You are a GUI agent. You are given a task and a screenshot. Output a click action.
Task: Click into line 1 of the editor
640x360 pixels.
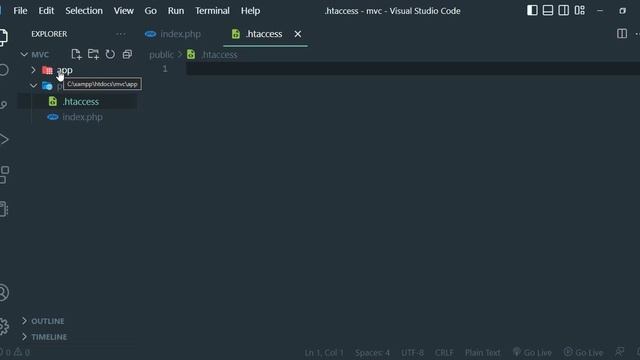coord(413,69)
